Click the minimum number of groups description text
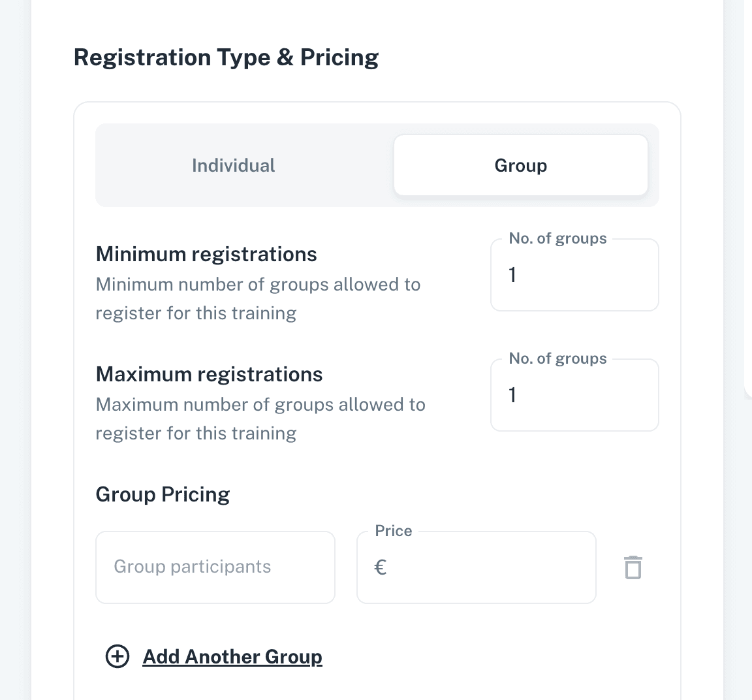This screenshot has height=700, width=752. (258, 298)
